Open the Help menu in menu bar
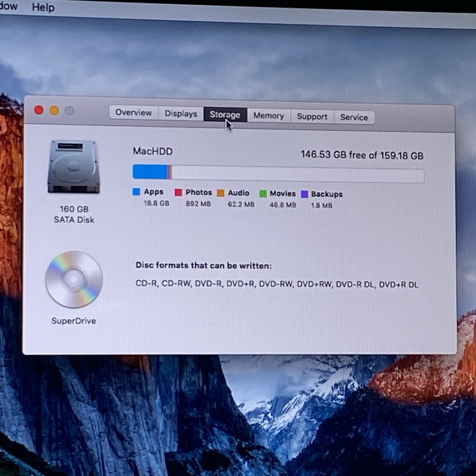Image resolution: width=476 pixels, height=476 pixels. pyautogui.click(x=43, y=7)
